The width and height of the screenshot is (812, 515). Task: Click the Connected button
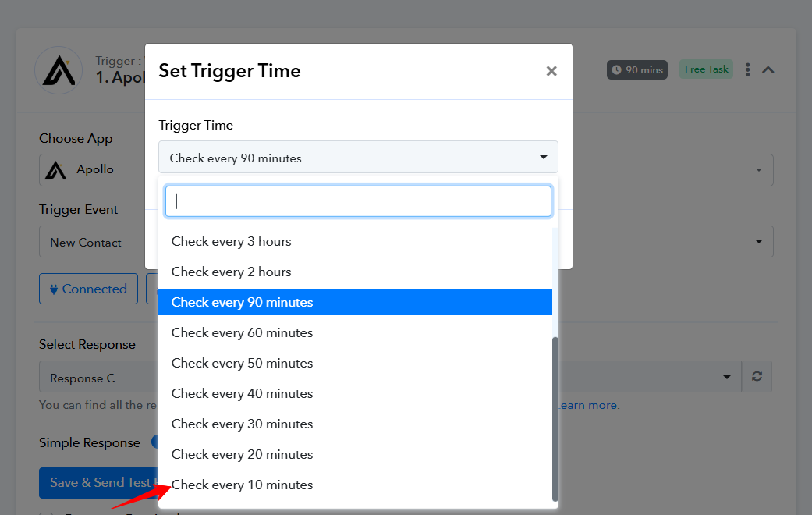coord(89,289)
